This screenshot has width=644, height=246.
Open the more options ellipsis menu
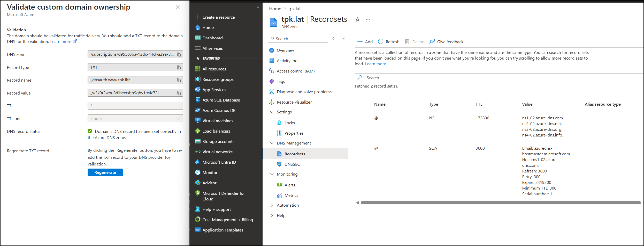point(368,20)
